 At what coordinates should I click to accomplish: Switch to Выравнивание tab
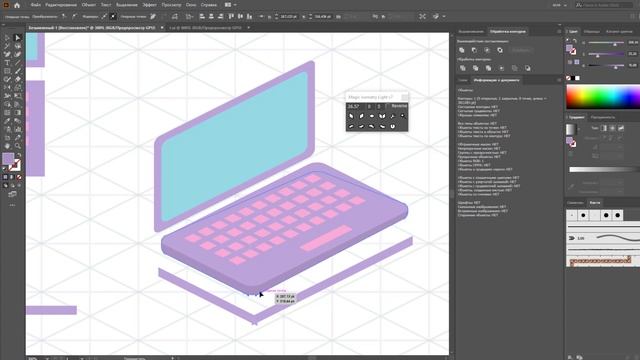click(x=471, y=31)
